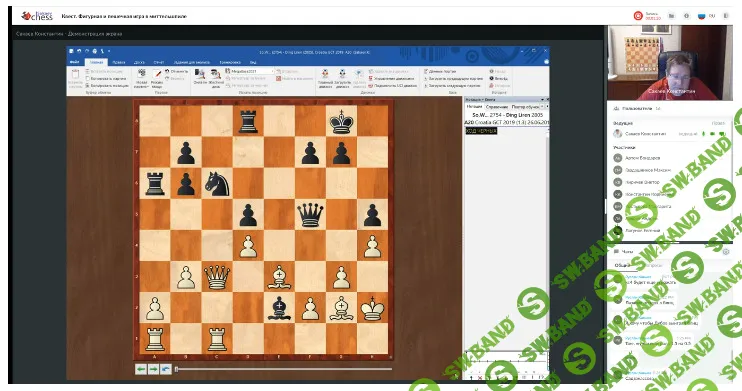Click the Вперёд forward history button

click(x=499, y=79)
